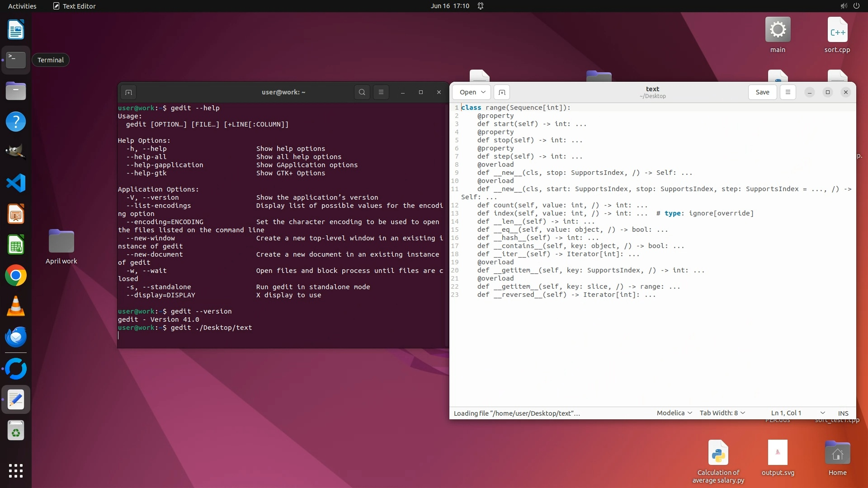Expand the Open recent files dropdown arrow
Viewport: 868px width, 488px height.
[483, 92]
